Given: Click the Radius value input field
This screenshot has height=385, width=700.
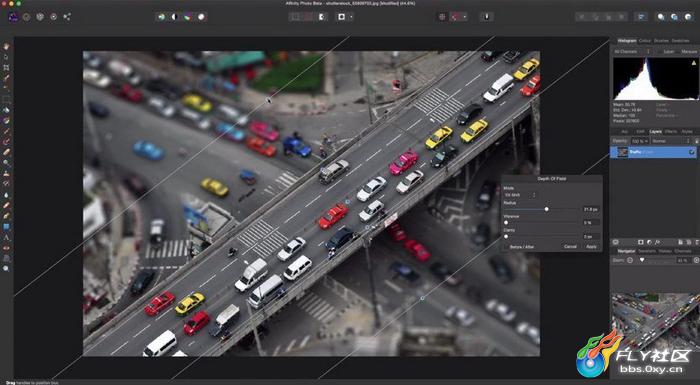Looking at the screenshot, I should 590,209.
